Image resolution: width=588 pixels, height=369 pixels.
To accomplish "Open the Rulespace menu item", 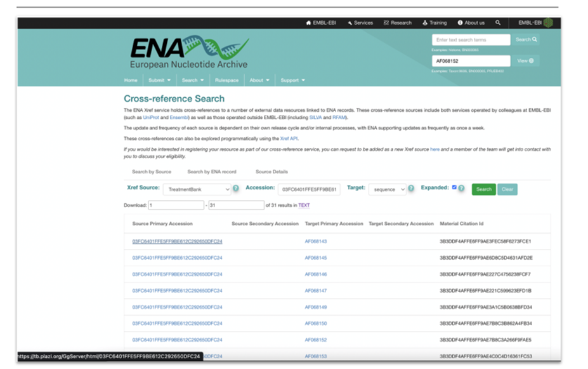I will pos(226,80).
